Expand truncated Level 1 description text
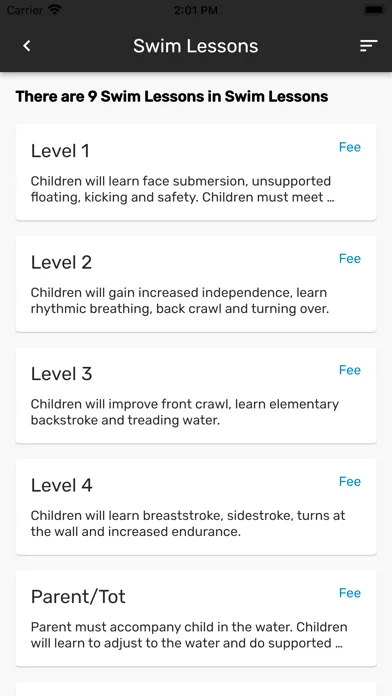 click(x=182, y=189)
